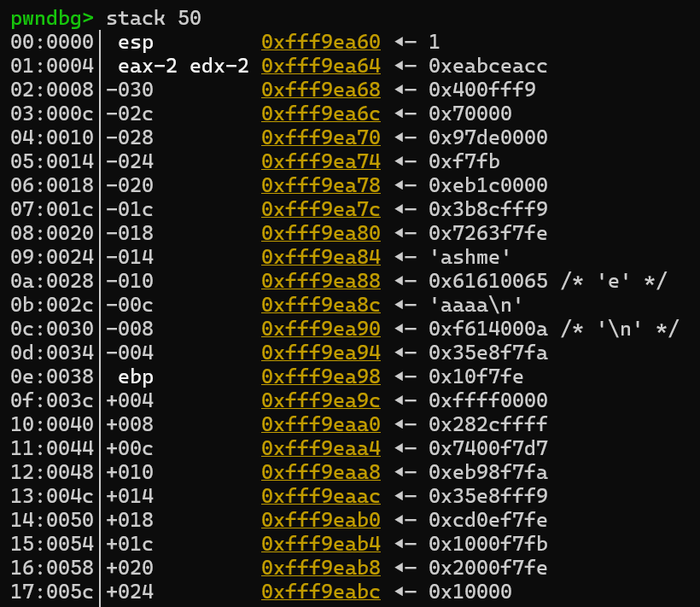Click the value 0x61610065
The width and height of the screenshot is (700, 607).
[x=487, y=281]
